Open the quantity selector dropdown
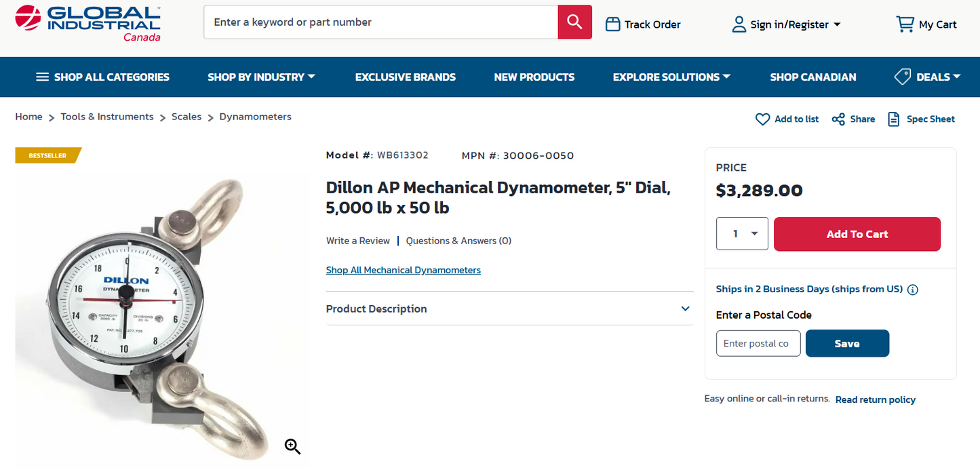The height and width of the screenshot is (472, 980). pos(742,233)
